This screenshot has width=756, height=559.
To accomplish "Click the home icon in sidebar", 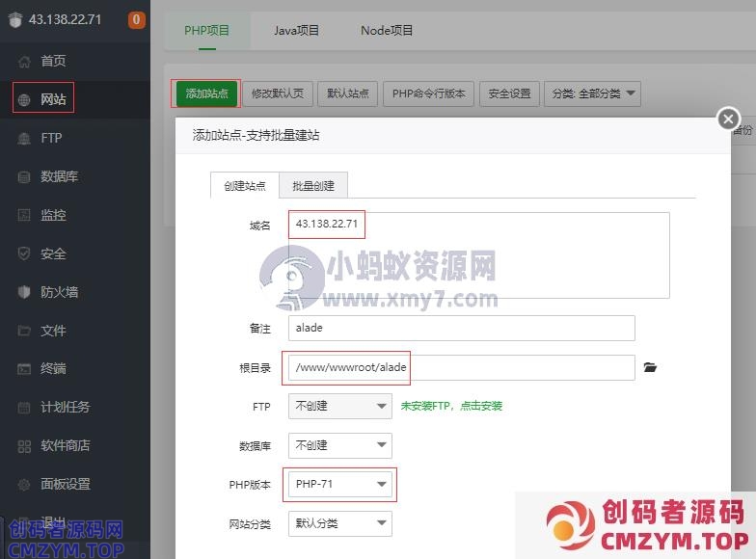I will pos(24,62).
